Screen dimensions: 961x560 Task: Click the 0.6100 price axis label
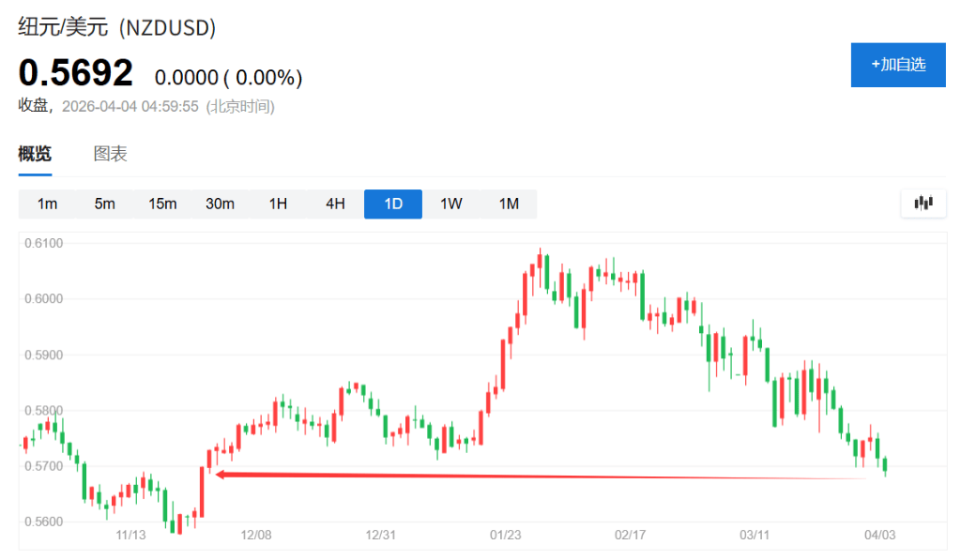[x=44, y=244]
